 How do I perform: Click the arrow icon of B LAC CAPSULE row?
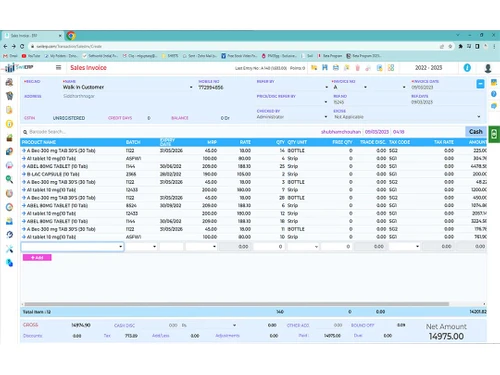coord(24,174)
